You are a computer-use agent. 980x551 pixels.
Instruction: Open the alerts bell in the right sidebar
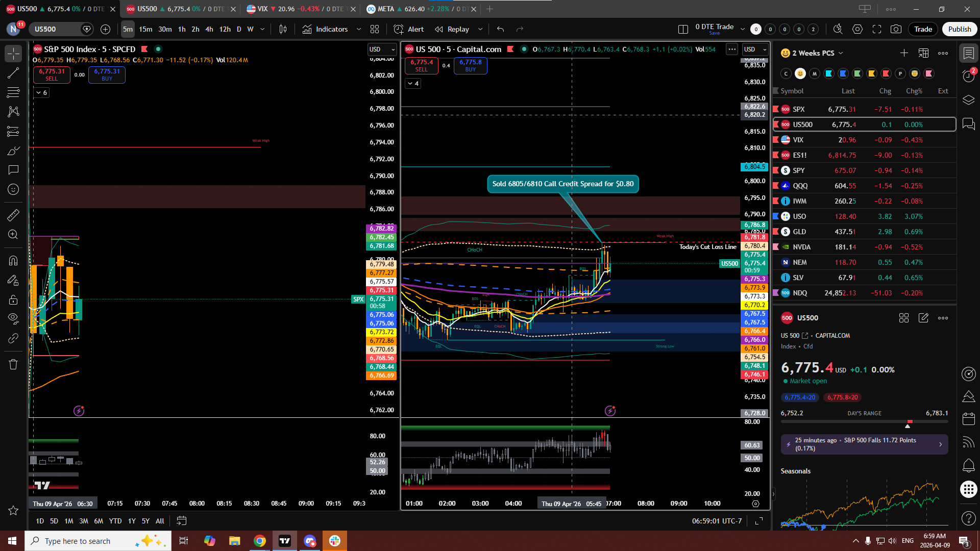968,465
